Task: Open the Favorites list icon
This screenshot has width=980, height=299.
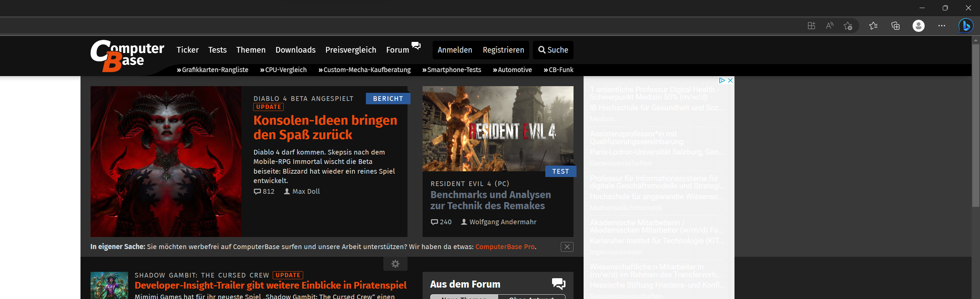Action: [873, 26]
